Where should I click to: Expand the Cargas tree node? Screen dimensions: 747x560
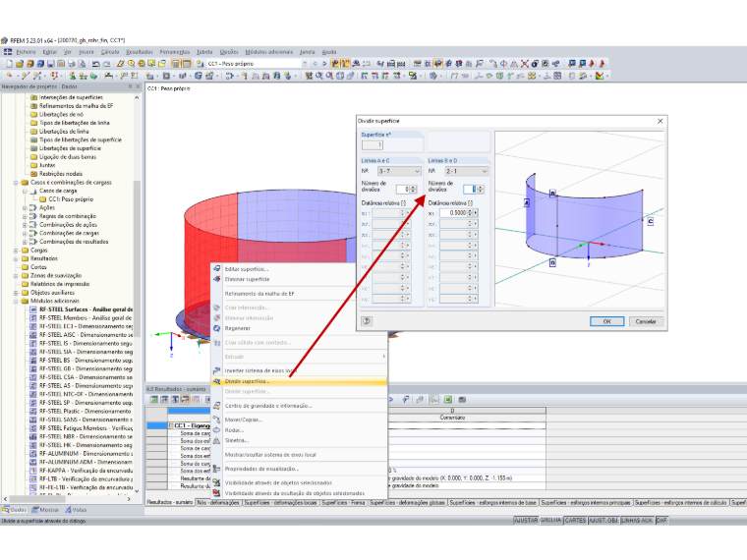pos(16,250)
